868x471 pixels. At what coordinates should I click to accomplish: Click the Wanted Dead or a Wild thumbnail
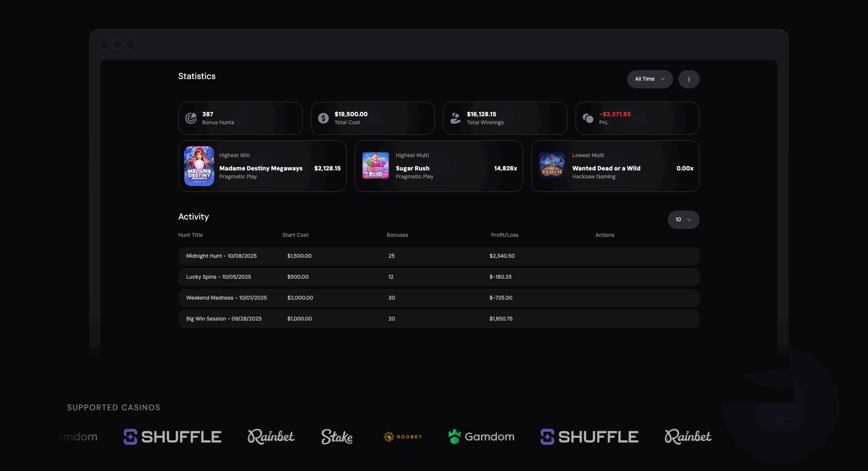(552, 165)
